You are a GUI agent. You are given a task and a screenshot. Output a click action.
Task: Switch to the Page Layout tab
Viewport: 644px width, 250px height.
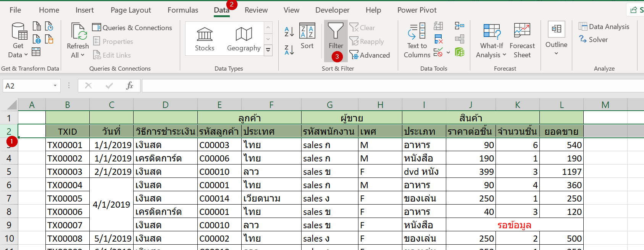click(131, 10)
